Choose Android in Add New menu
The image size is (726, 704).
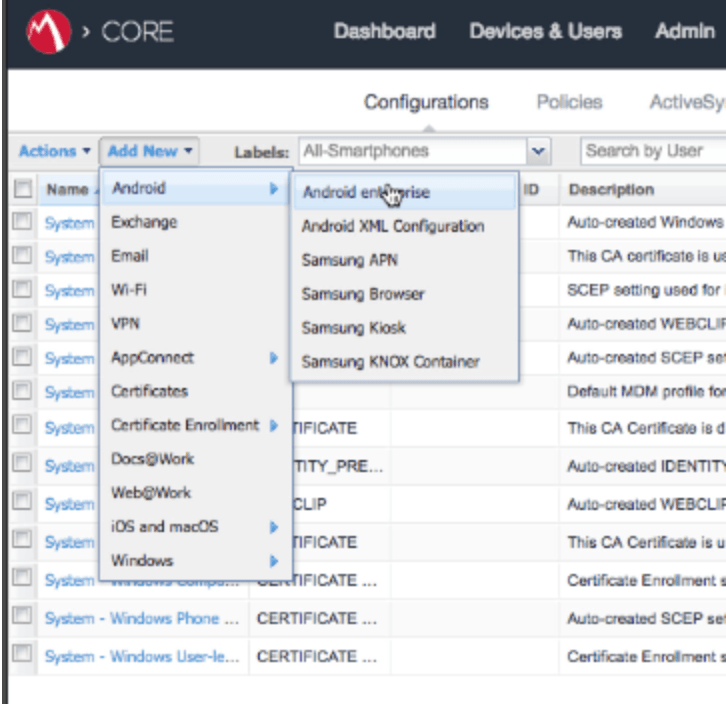click(195, 188)
